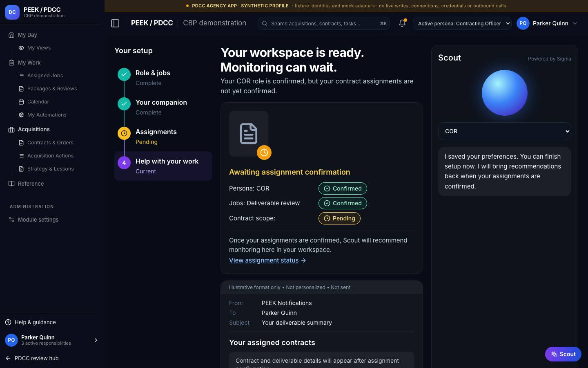The height and width of the screenshot is (368, 588).
Task: Click the Confirmed badge for Deliverable review
Action: 343,203
